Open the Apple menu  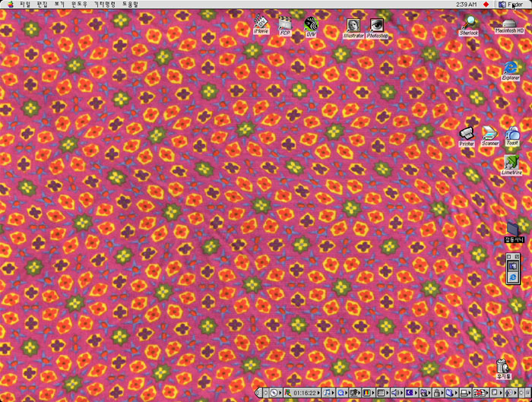[x=10, y=5]
